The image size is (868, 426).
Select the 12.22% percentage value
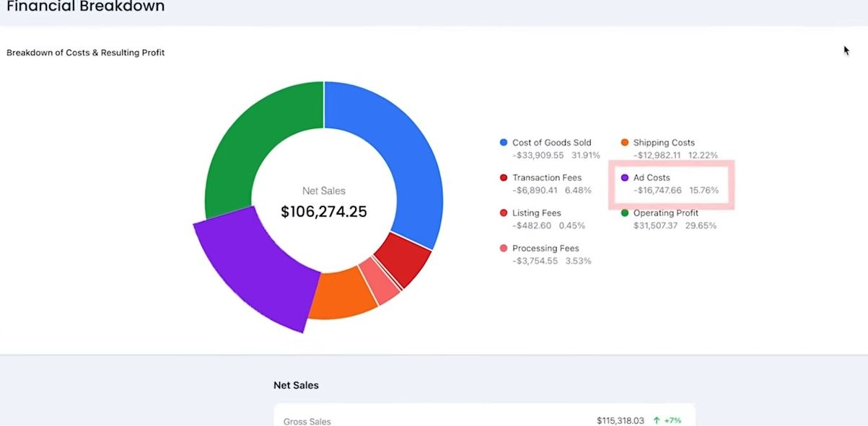tap(703, 155)
